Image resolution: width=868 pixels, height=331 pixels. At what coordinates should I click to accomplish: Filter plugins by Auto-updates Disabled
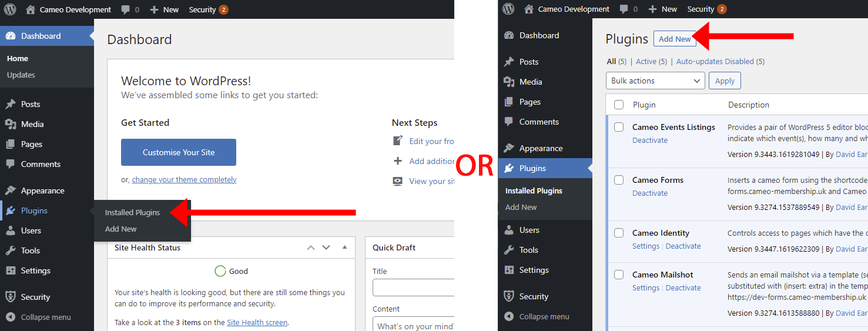point(720,61)
